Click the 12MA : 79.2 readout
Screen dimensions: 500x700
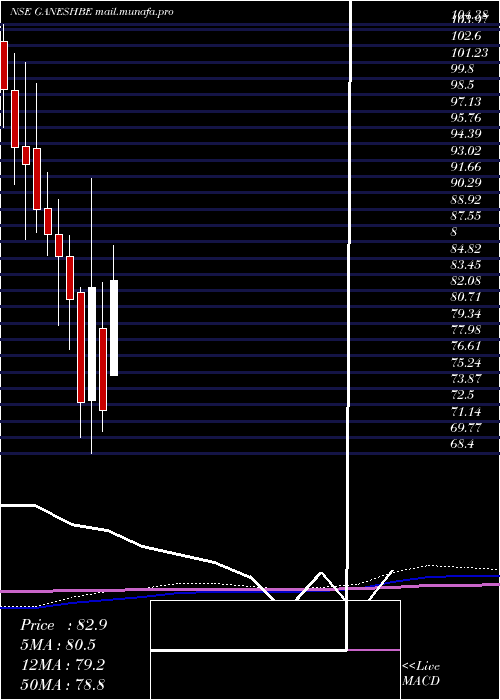[x=63, y=665]
